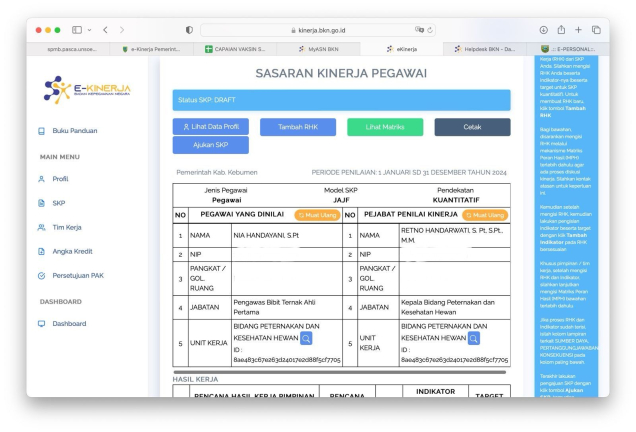
Task: Open Buku Panduan in sidebar
Action: [75, 131]
